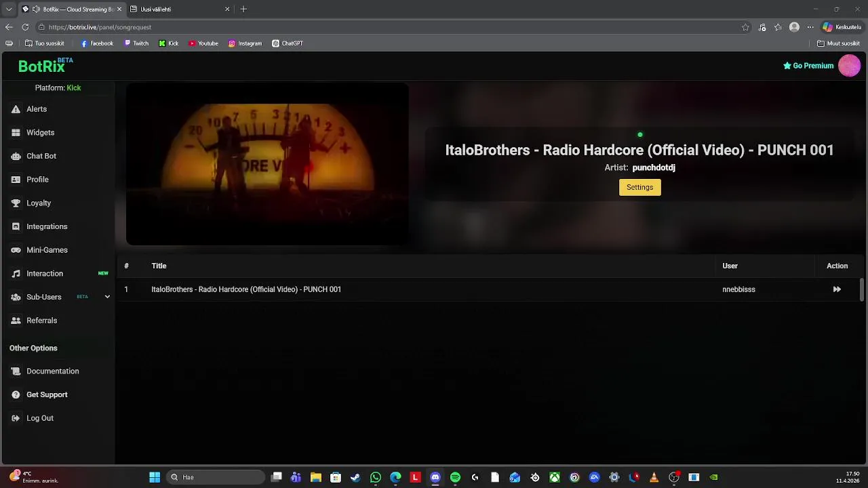Screen dimensions: 868x488
Task: Expand the Sub-Users menu chevron
Action: (107, 297)
